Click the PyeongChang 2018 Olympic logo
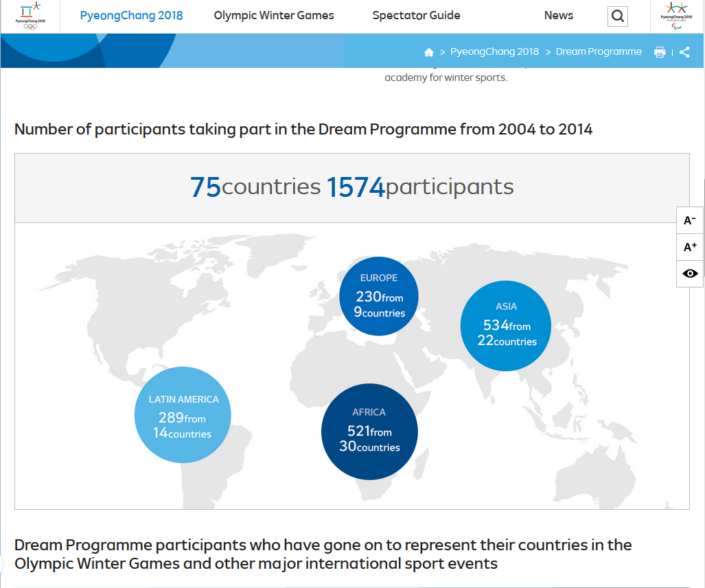Screen dimensions: 705x588 30,16
